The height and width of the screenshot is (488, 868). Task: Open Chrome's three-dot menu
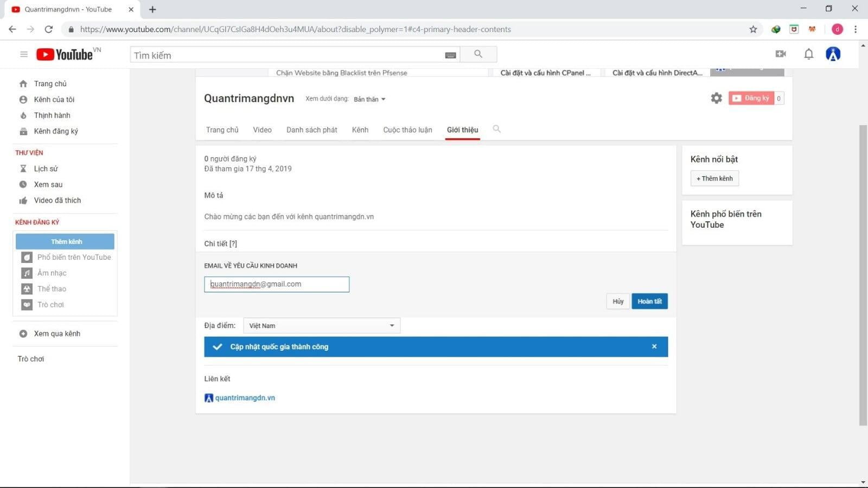click(x=856, y=29)
